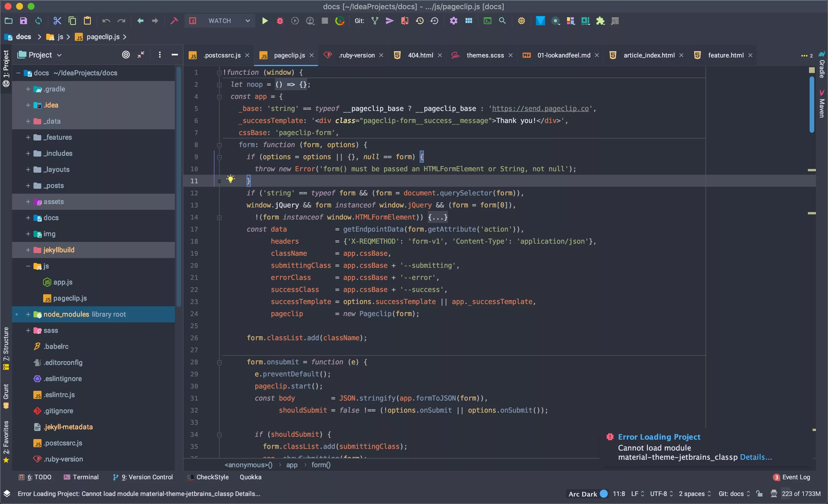
Task: Click the yellow intention lightbulb
Action: click(x=230, y=179)
